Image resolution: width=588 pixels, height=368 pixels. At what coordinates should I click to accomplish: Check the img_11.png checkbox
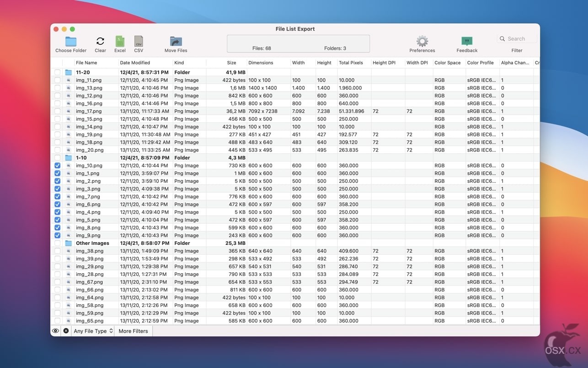57,80
